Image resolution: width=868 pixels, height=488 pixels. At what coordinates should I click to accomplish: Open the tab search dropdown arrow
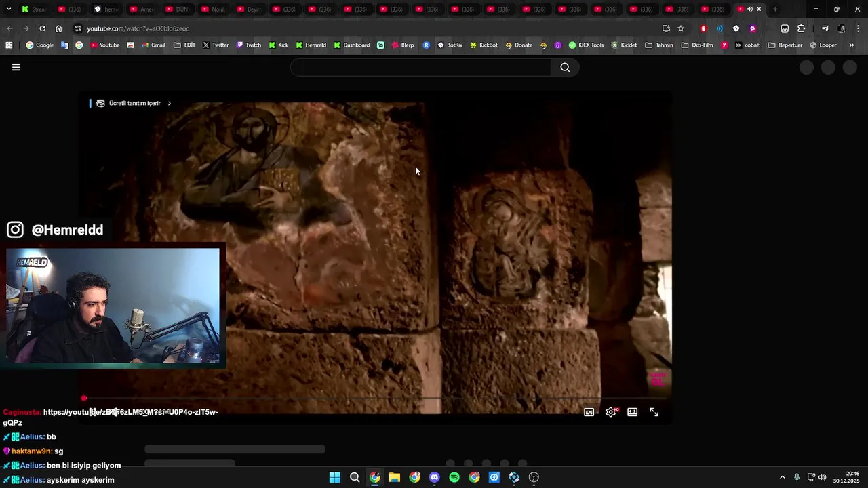pyautogui.click(x=9, y=9)
